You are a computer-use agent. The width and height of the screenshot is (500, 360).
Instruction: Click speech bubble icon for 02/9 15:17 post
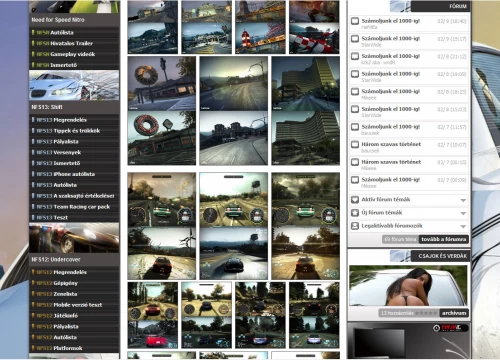coord(355,39)
